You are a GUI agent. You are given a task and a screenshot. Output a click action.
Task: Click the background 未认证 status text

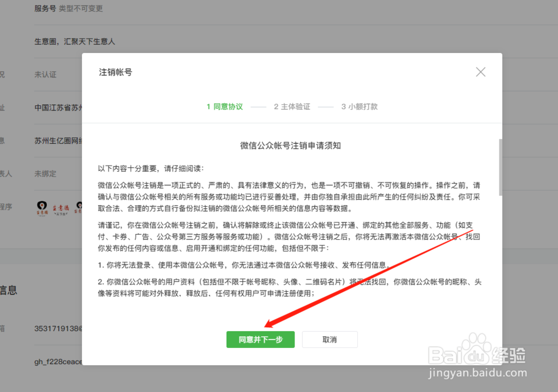click(x=45, y=75)
